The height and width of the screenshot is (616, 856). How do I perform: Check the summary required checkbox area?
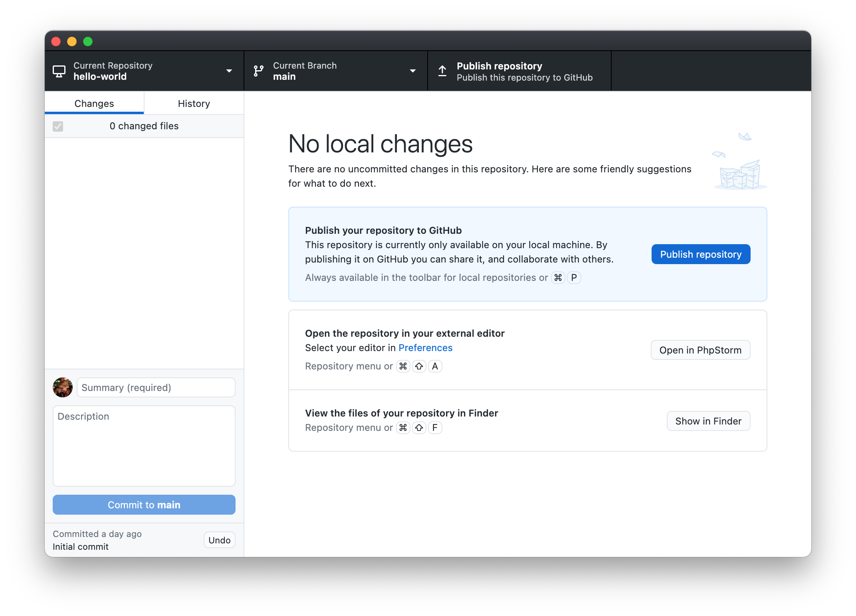[155, 387]
